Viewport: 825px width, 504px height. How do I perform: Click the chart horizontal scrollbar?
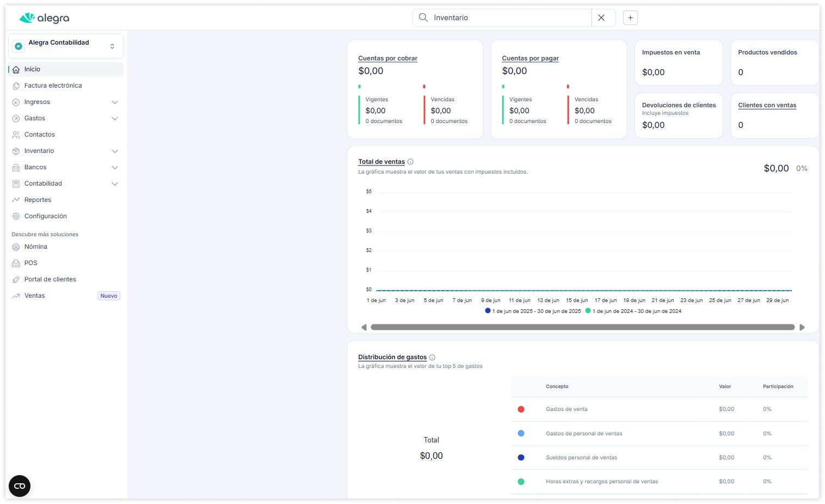tap(583, 327)
